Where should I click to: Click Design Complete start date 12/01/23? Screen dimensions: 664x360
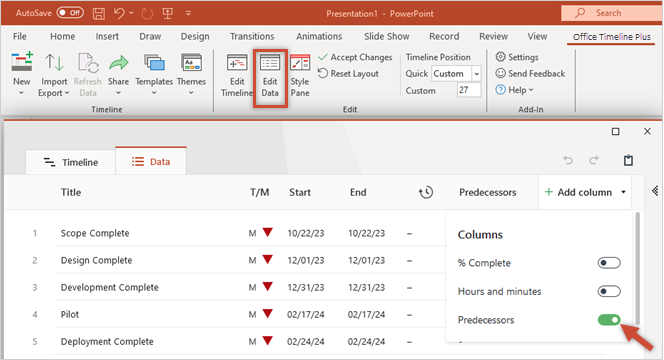(306, 260)
